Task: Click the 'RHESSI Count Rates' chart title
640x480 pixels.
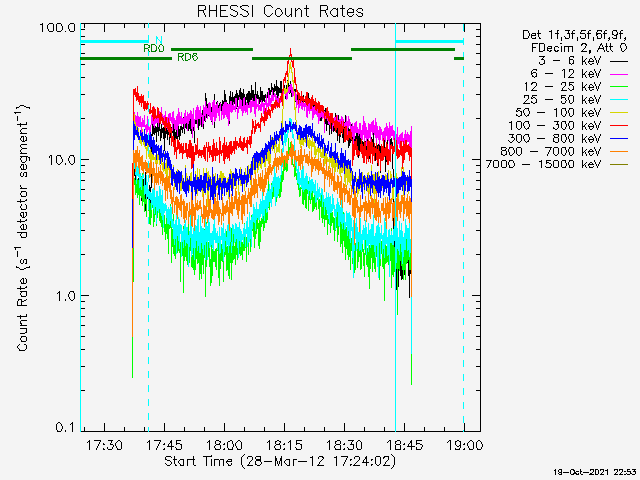Action: 280,11
